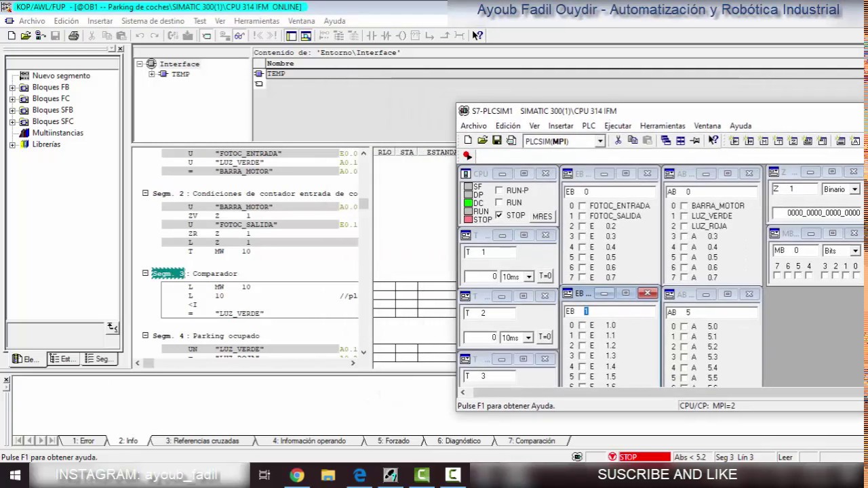
Task: Toggle the BARRA_MOTOR output bit
Action: [x=684, y=206]
